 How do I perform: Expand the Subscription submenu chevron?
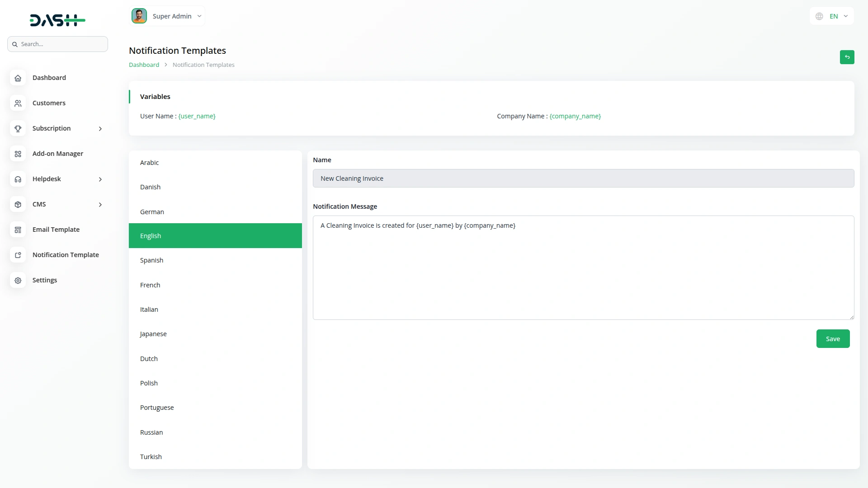[100, 129]
